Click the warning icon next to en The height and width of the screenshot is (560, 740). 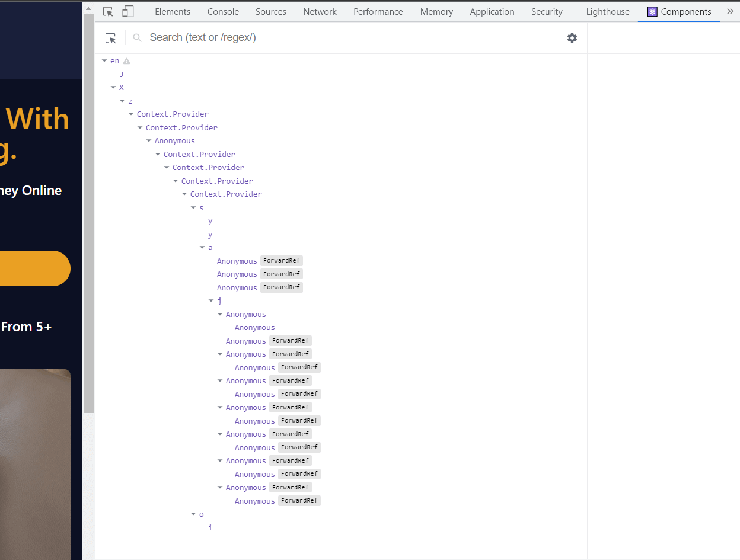coord(126,61)
